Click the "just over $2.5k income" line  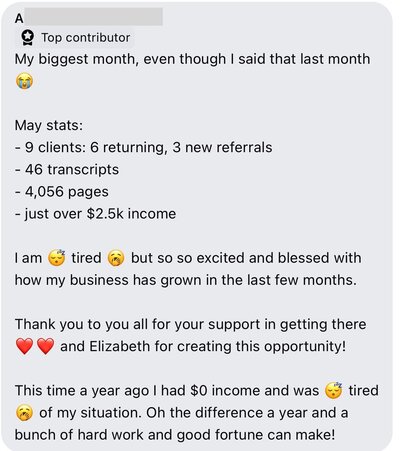(x=95, y=214)
